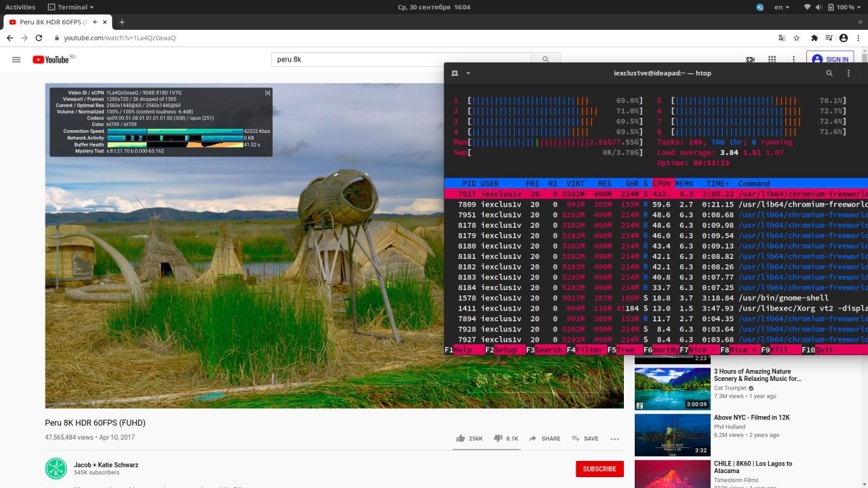The image size is (868, 488).
Task: Open the browser profile avatar
Action: tap(843, 38)
